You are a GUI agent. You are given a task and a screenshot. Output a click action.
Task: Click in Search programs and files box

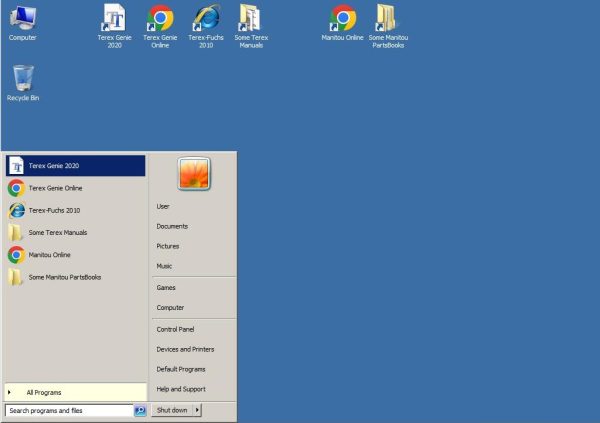pos(69,410)
